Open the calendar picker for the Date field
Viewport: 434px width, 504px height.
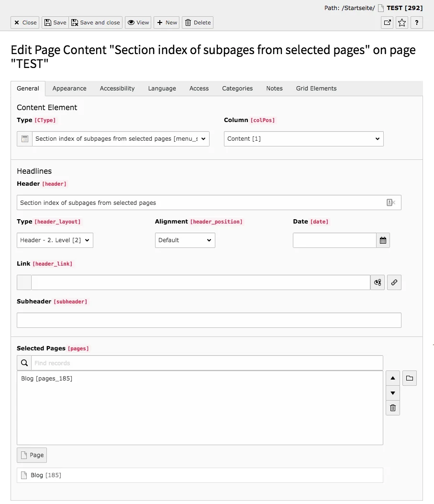(383, 240)
